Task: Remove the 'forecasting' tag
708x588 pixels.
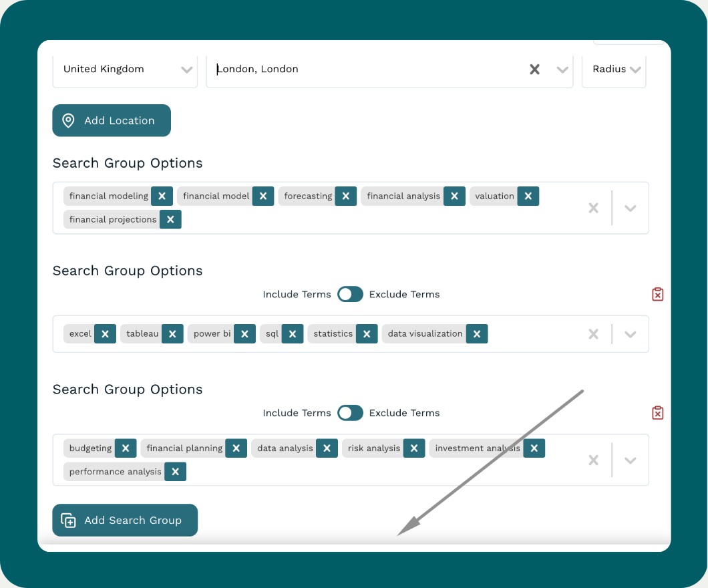Action: pyautogui.click(x=345, y=196)
